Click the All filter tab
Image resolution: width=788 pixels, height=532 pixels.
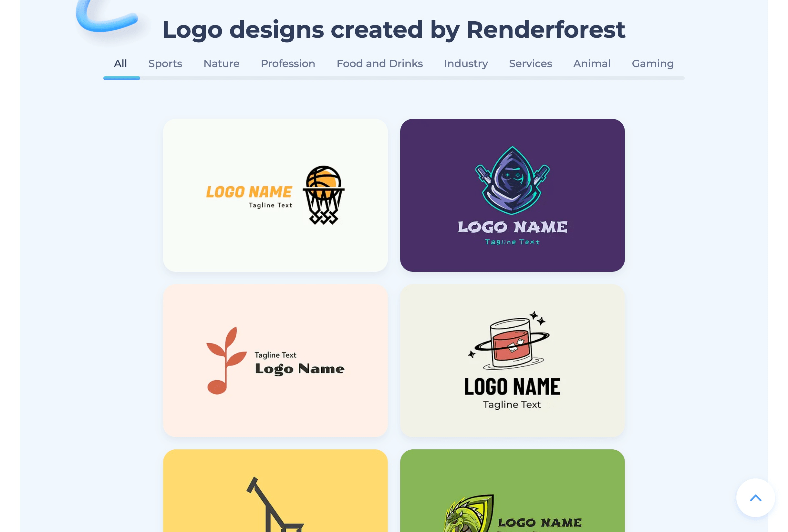(x=120, y=64)
